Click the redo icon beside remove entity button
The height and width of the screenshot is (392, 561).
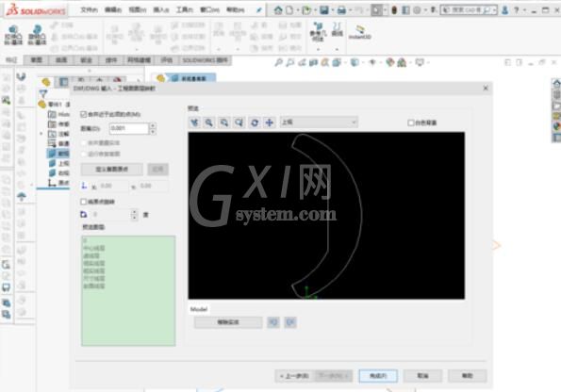tap(290, 322)
